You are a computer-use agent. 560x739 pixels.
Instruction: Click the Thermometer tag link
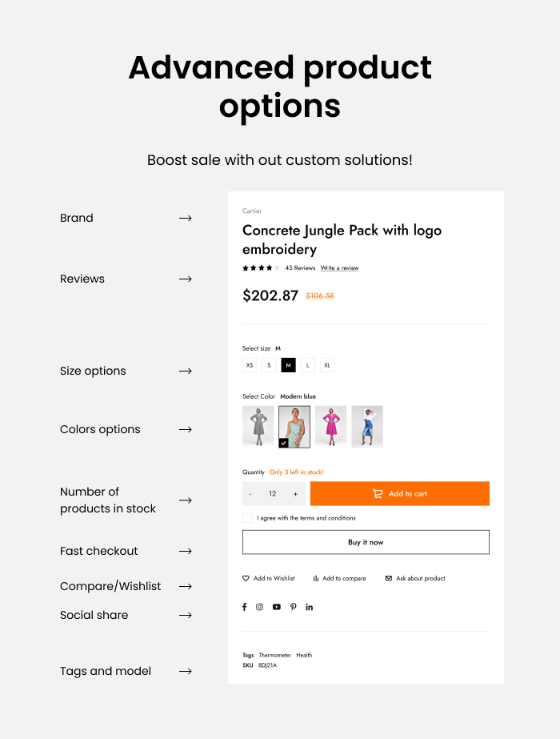click(x=274, y=655)
